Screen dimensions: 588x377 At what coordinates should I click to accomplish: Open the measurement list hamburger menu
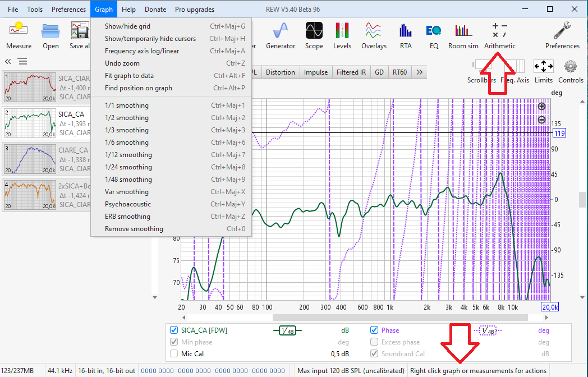22,62
